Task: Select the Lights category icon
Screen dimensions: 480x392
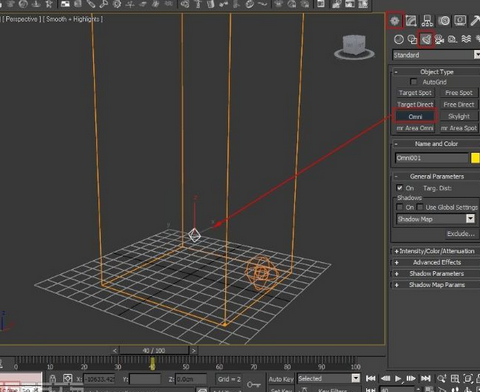Action: pyautogui.click(x=426, y=40)
